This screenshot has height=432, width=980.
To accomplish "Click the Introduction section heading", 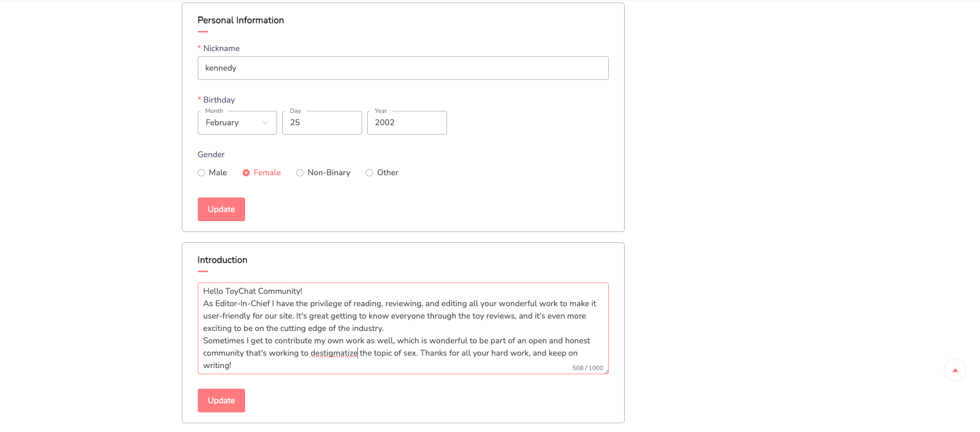I will (x=222, y=260).
